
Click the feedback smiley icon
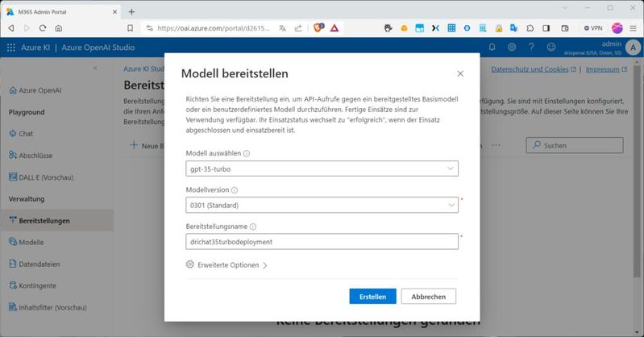tap(551, 47)
